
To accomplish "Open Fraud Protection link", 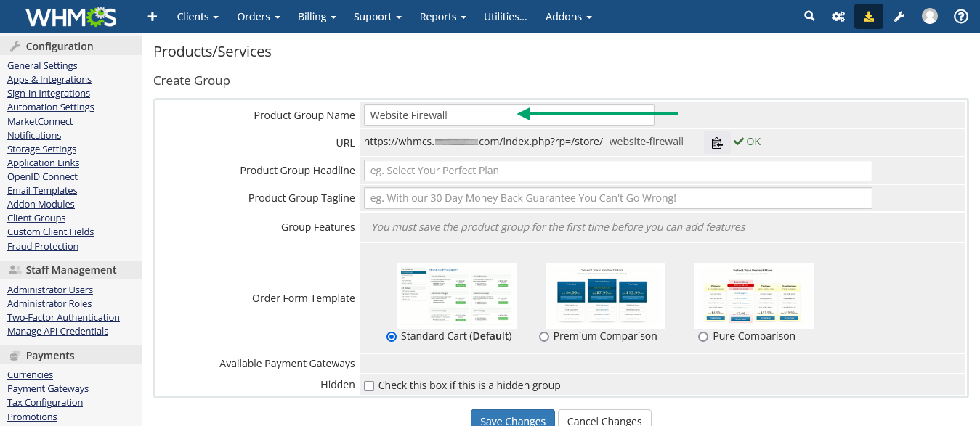I will pyautogui.click(x=43, y=246).
